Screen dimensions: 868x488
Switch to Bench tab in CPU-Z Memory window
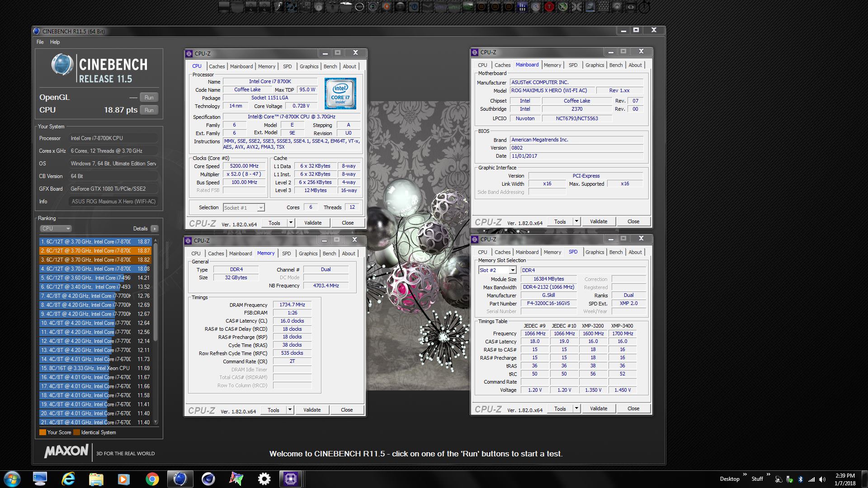pos(329,253)
